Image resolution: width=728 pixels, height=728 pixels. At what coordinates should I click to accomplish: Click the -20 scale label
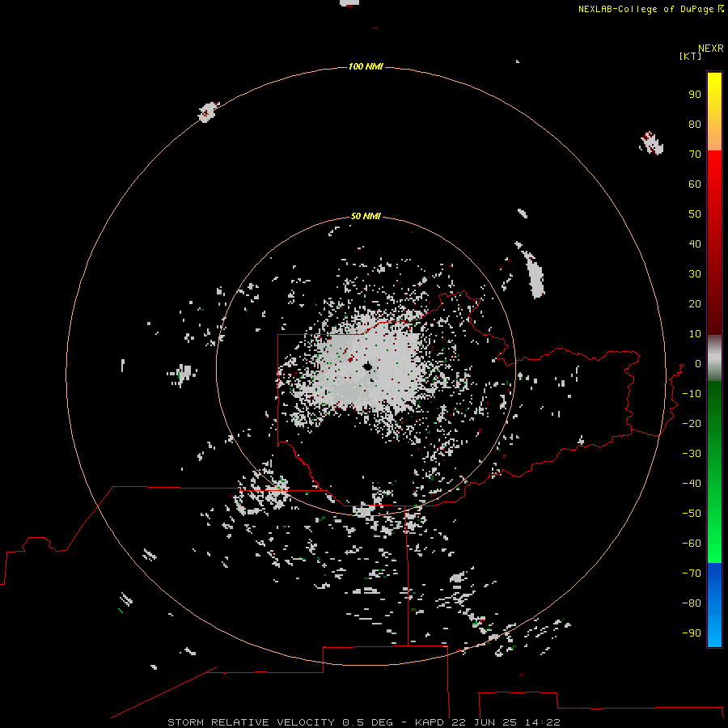692,423
